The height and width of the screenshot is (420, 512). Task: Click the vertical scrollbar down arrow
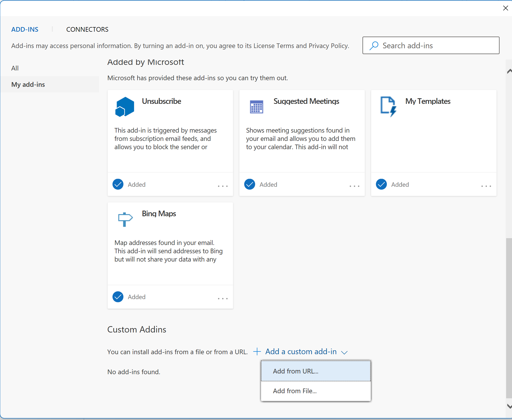coord(509,406)
